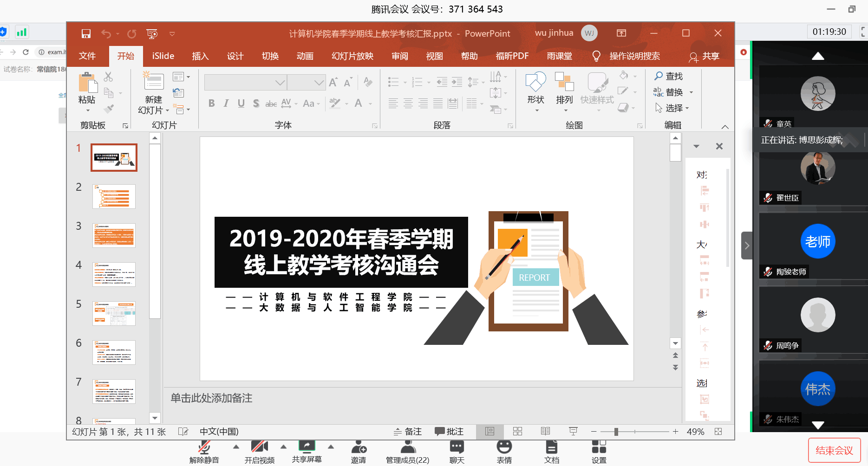Screen dimensions: 868x466
Task: Click the 结束会议 button
Action: point(834,450)
